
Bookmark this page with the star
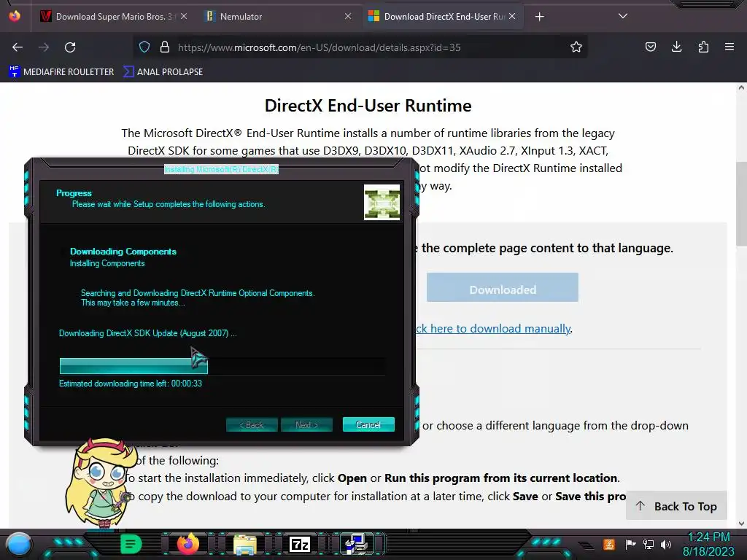[576, 47]
